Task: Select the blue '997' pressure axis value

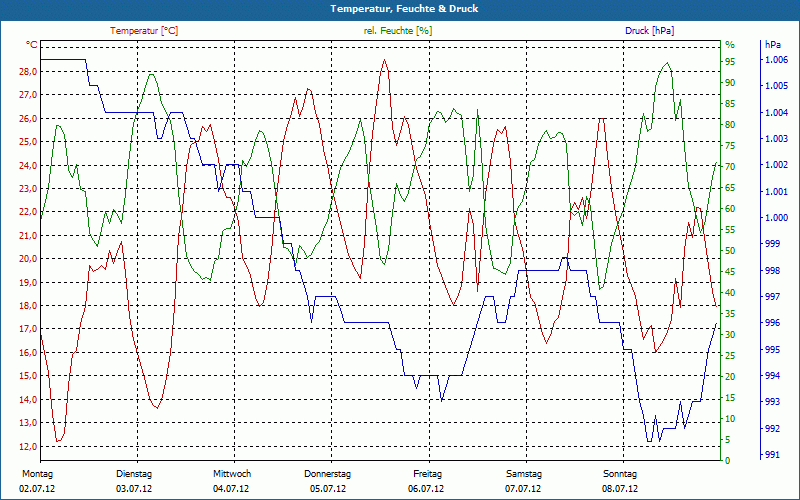Action: click(x=772, y=296)
